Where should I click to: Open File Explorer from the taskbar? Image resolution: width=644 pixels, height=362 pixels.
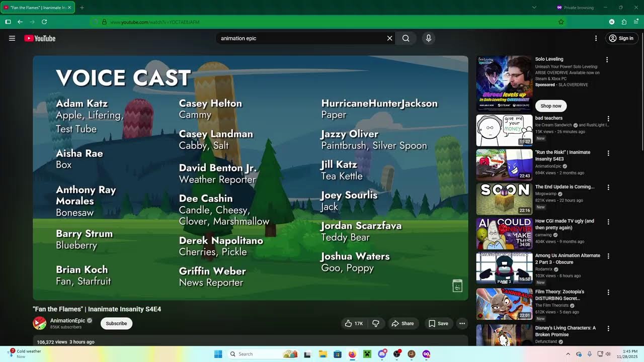323,354
